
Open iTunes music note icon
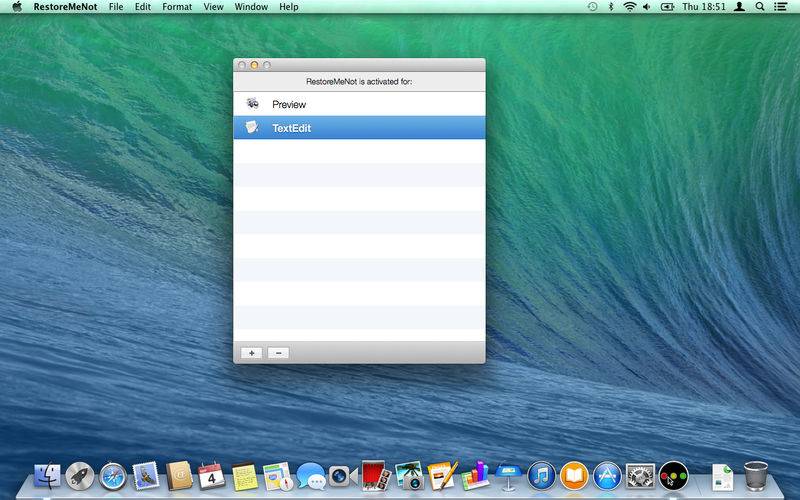pyautogui.click(x=541, y=476)
